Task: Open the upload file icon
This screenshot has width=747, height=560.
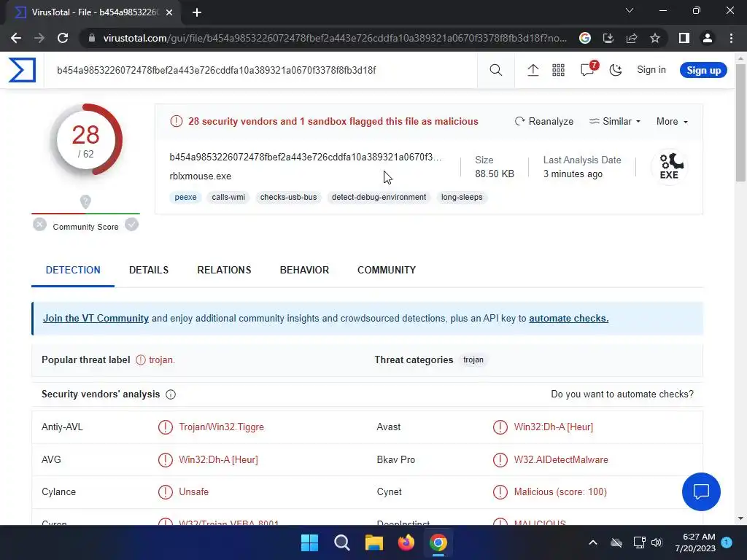Action: tap(533, 71)
